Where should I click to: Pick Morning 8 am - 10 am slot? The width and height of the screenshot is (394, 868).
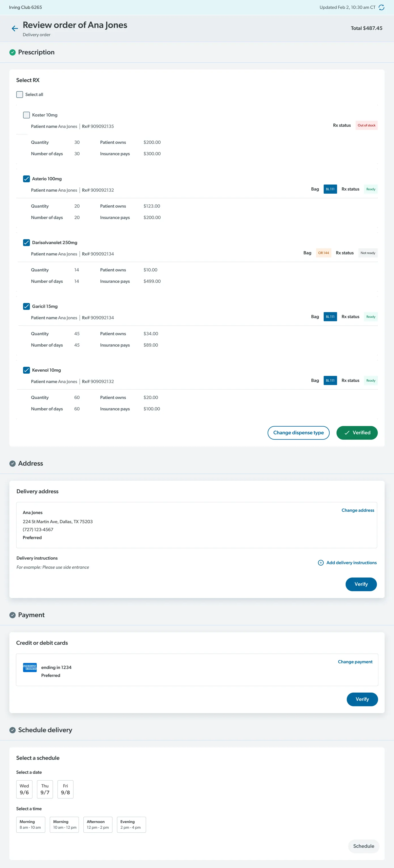click(31, 824)
